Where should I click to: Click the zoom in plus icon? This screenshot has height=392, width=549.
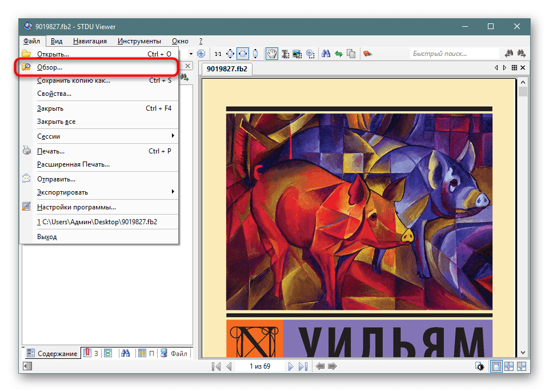point(201,54)
